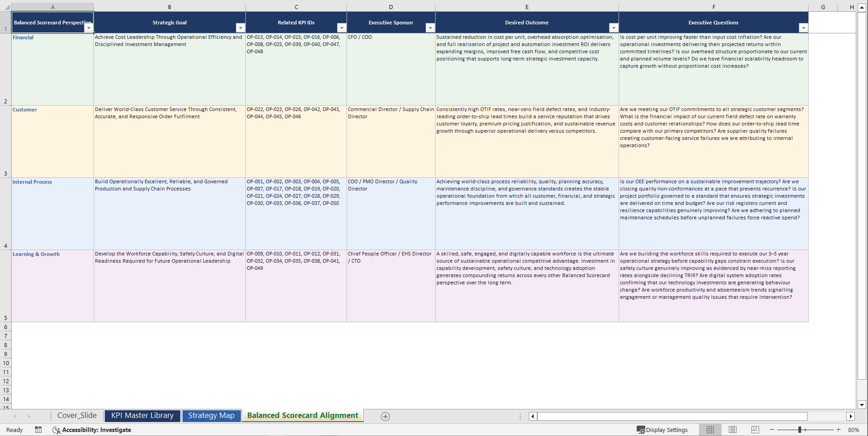The height and width of the screenshot is (436, 868).
Task: Click the Normal view icon
Action: point(710,430)
